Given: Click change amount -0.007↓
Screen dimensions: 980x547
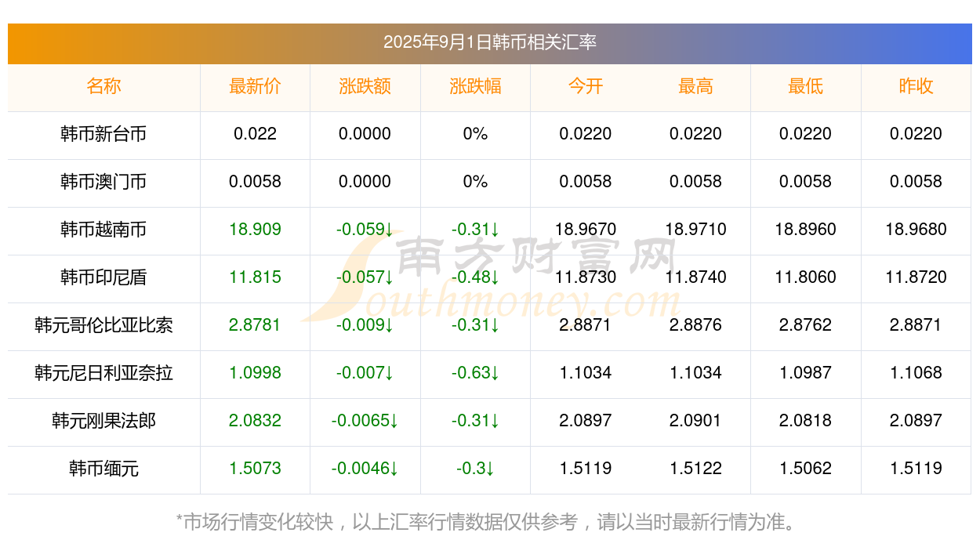Looking at the screenshot, I should [365, 373].
